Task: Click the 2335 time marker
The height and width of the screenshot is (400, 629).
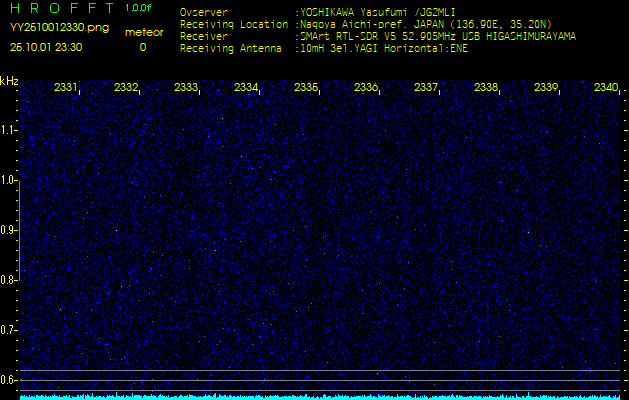Action: coord(306,88)
